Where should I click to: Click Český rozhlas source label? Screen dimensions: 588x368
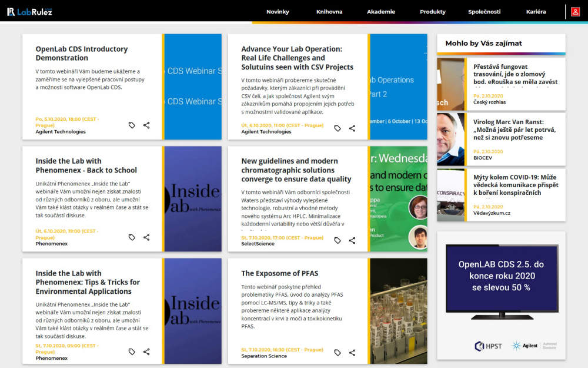pos(489,102)
